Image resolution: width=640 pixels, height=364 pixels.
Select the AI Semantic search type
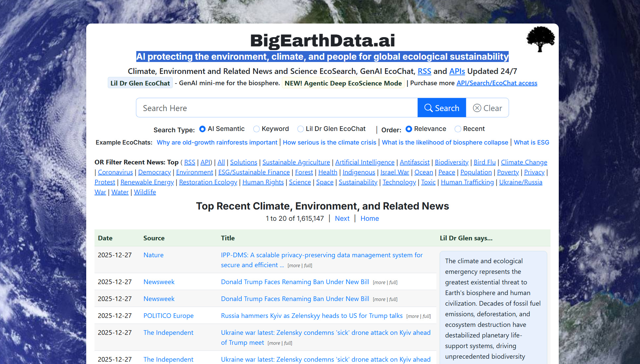click(x=202, y=129)
